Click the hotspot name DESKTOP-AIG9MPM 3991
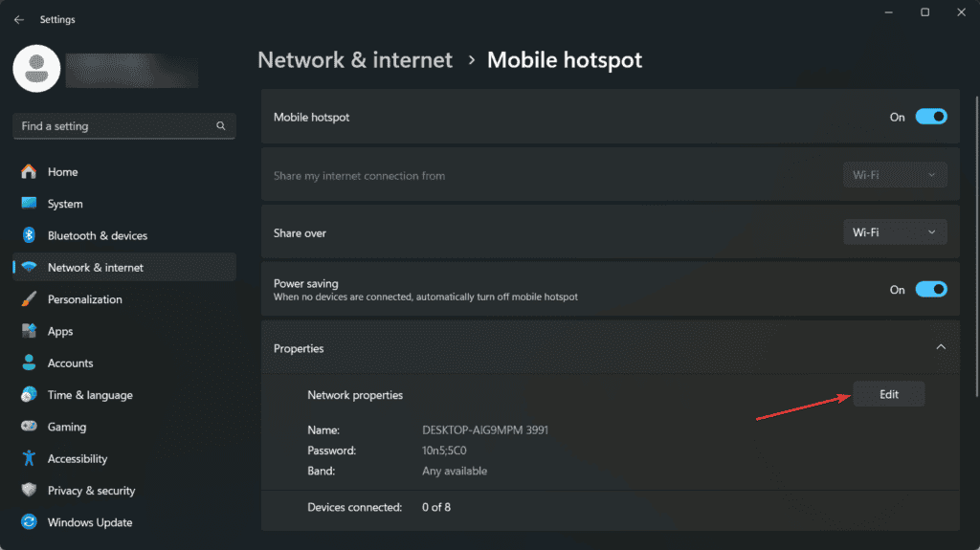980x550 pixels. click(485, 430)
